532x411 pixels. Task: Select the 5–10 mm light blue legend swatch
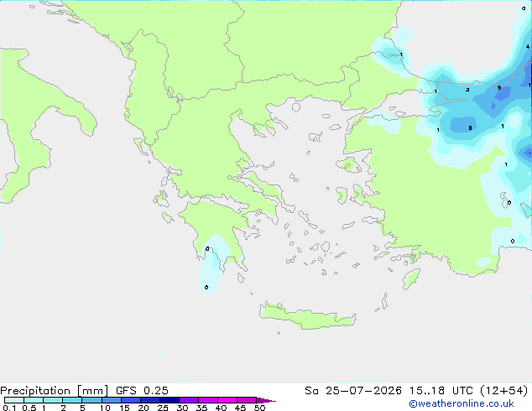[x=91, y=400]
